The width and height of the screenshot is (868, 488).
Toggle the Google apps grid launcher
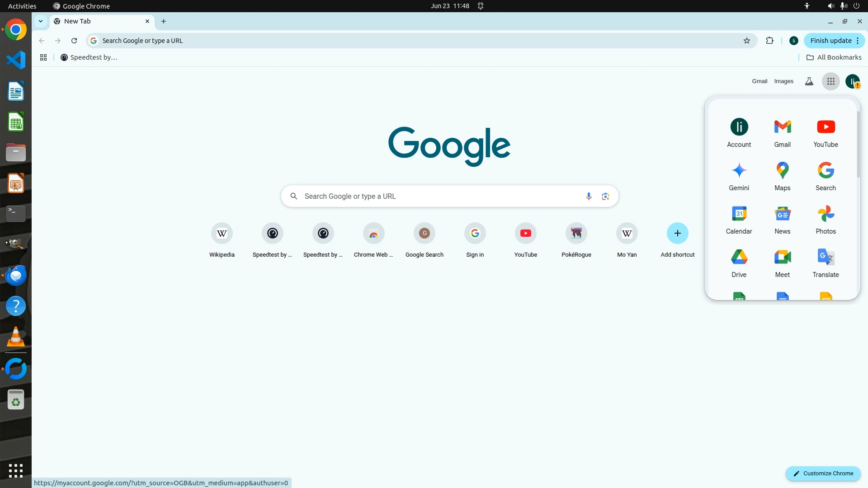click(x=830, y=81)
